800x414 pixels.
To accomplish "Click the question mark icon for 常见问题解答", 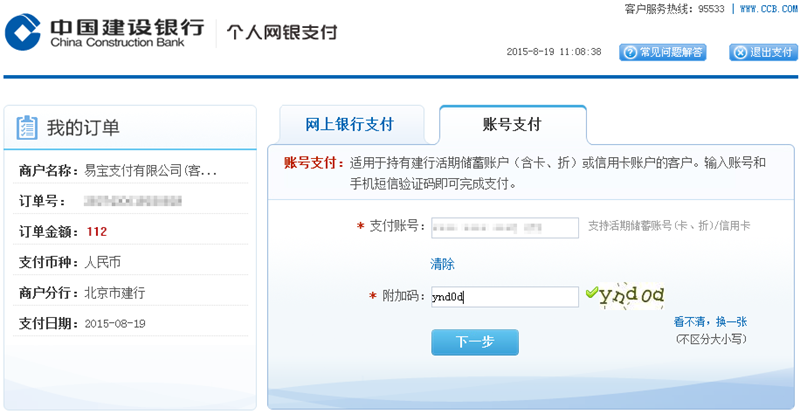I will coord(629,52).
